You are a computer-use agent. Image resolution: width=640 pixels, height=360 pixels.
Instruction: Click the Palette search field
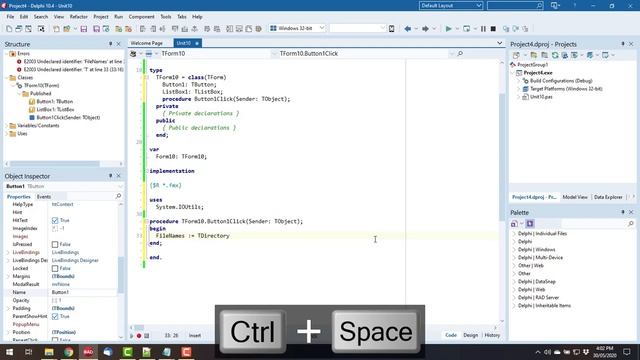[x=593, y=223]
